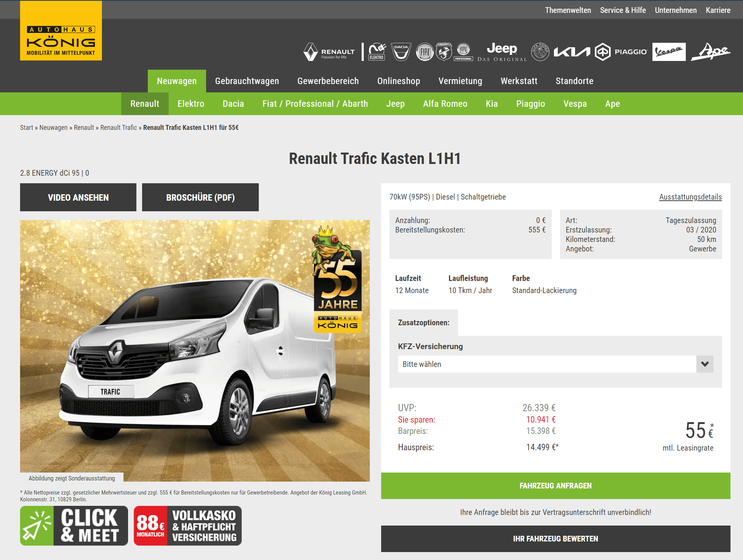743x560 pixels.
Task: Click the Fiat Professional logo
Action: click(463, 52)
